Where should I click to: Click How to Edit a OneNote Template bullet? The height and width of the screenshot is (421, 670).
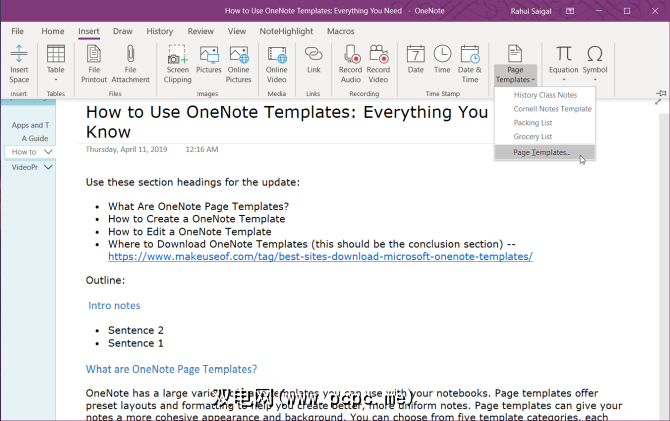tap(190, 232)
